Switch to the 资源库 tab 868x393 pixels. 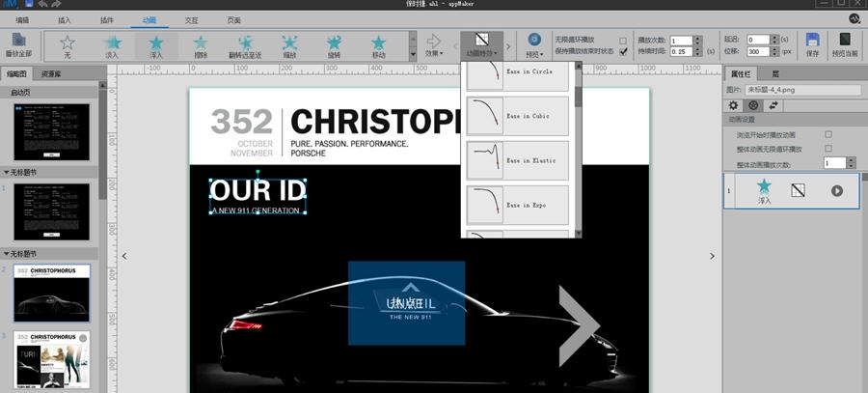(x=51, y=73)
